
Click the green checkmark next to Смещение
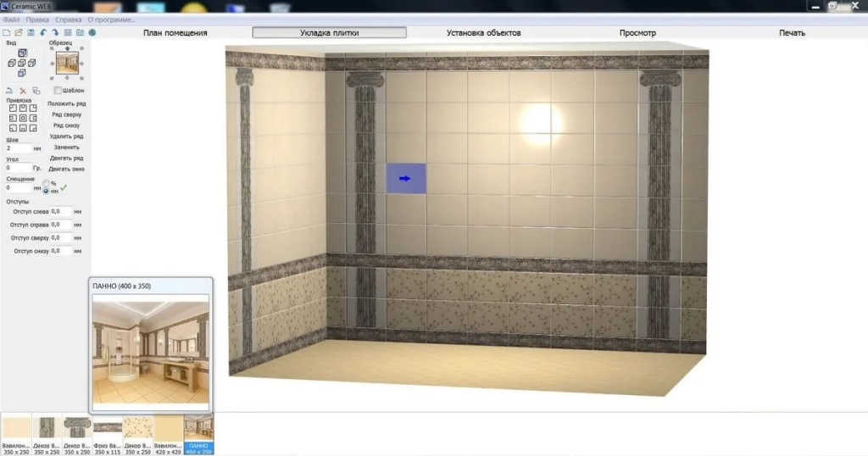[63, 187]
